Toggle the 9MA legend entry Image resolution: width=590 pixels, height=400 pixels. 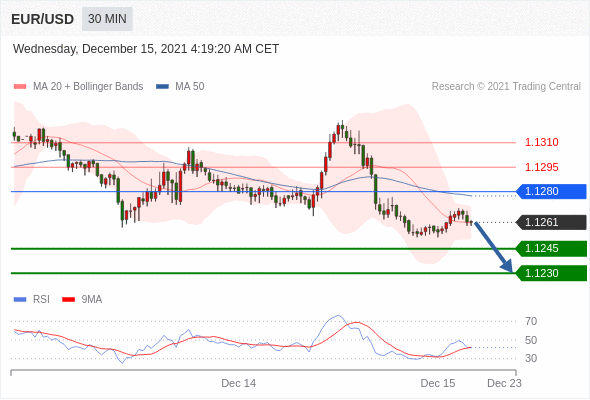pos(82,300)
